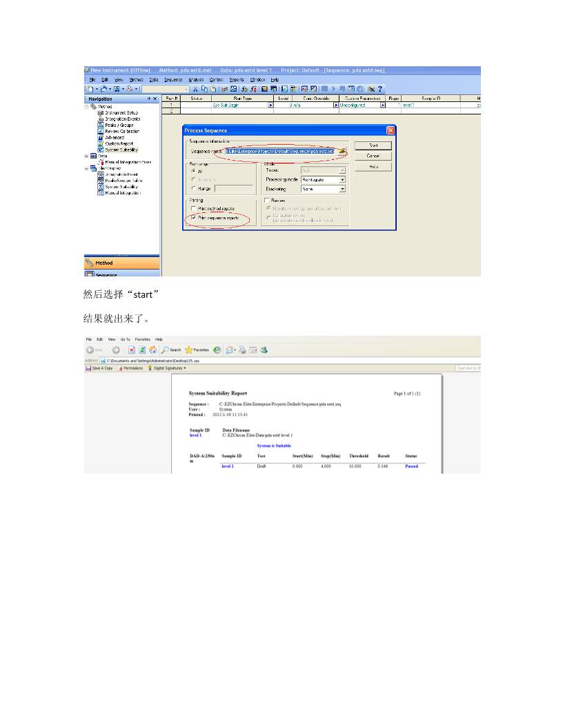Click the browser Stop icon

coord(131,350)
